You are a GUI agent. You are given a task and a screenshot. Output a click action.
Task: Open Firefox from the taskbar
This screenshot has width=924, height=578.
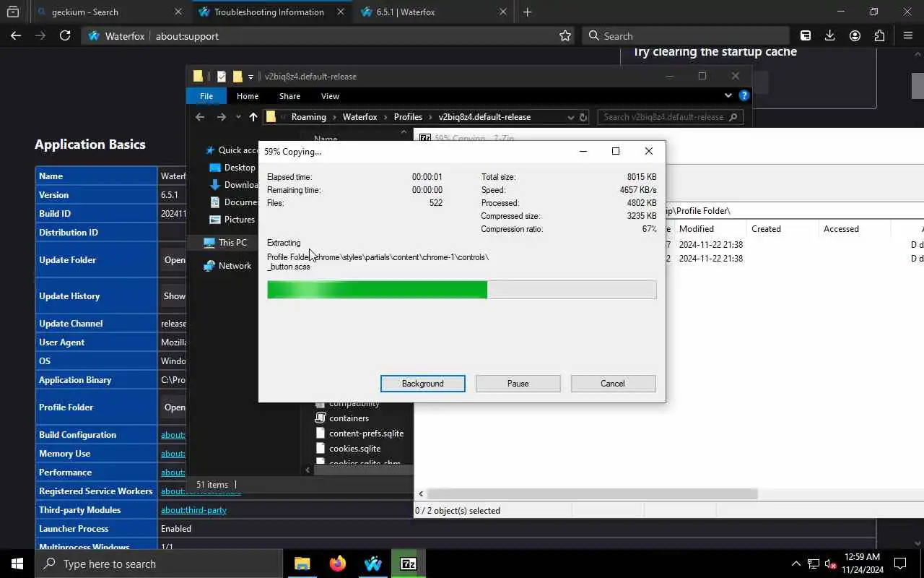point(337,564)
